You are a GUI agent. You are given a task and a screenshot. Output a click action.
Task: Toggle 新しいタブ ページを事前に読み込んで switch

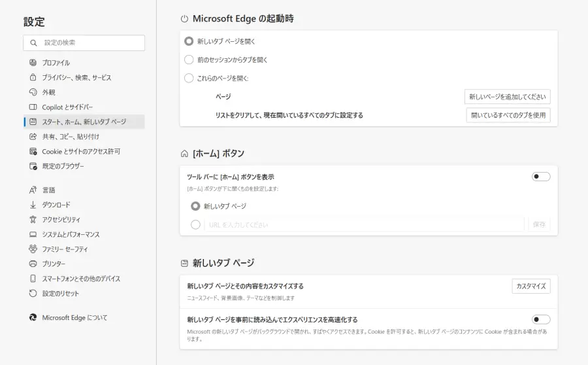coord(541,320)
